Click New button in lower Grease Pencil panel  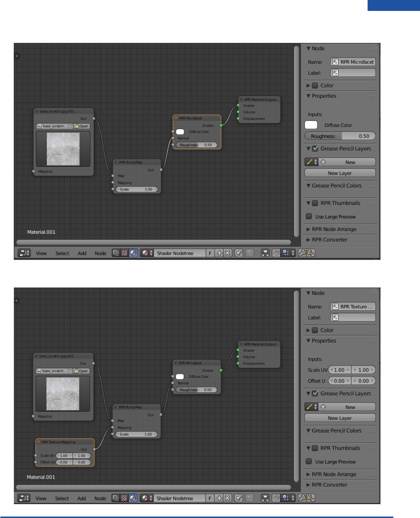(x=347, y=407)
